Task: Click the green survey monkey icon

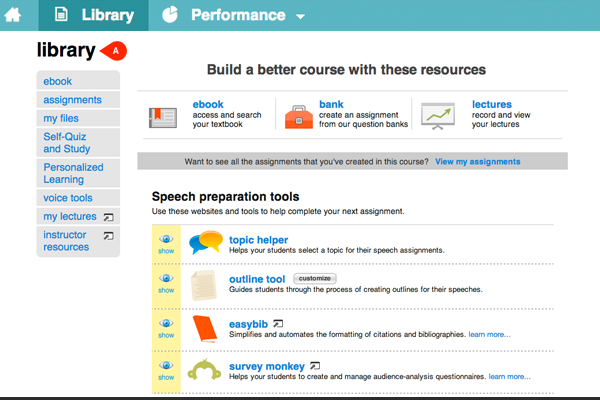Action: click(206, 371)
